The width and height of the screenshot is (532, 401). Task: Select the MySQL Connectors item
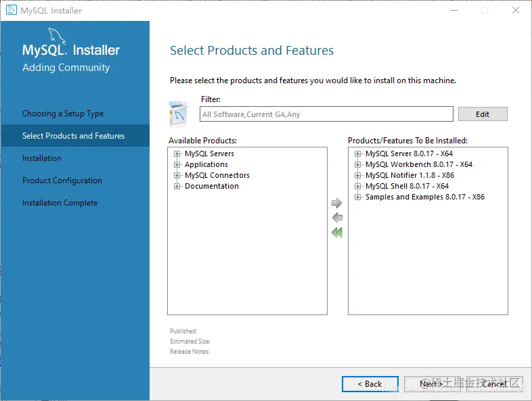[217, 175]
